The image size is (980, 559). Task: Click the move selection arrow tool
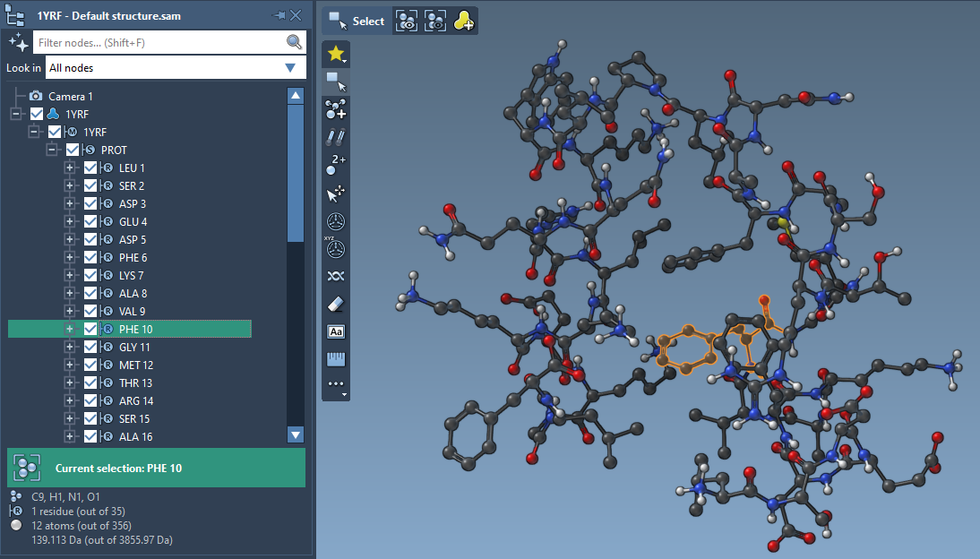coord(336,193)
